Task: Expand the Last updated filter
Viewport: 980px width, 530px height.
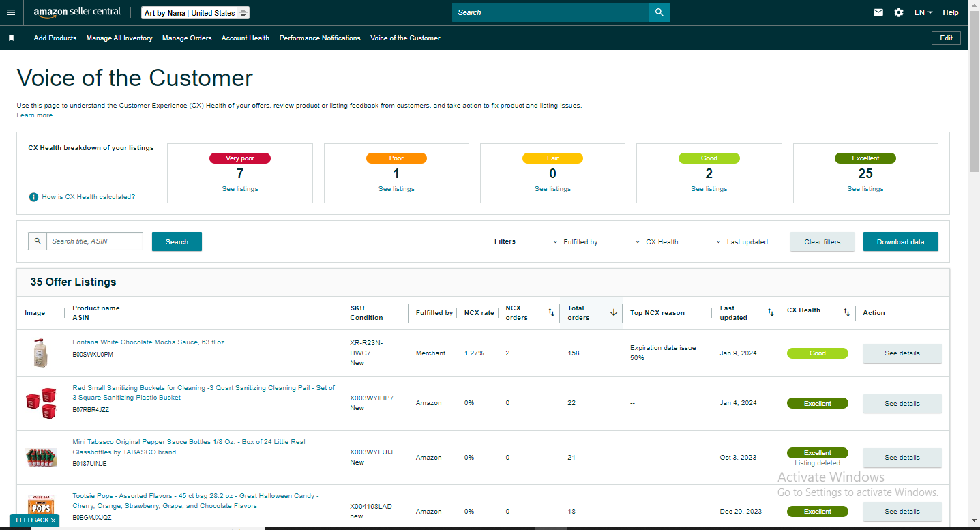Action: click(742, 242)
